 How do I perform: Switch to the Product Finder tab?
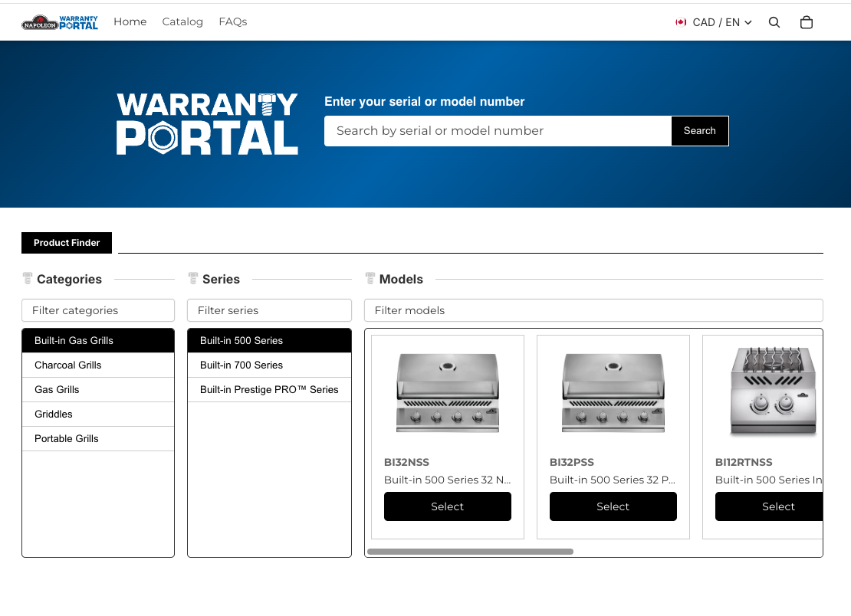67,243
